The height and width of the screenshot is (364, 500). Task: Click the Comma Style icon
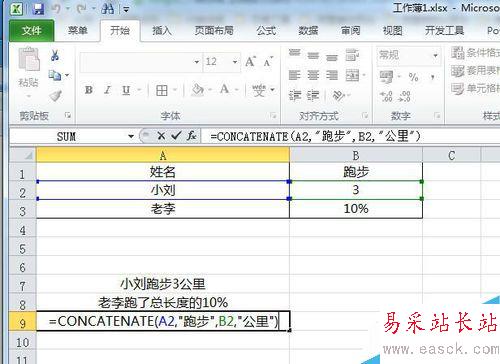433,77
